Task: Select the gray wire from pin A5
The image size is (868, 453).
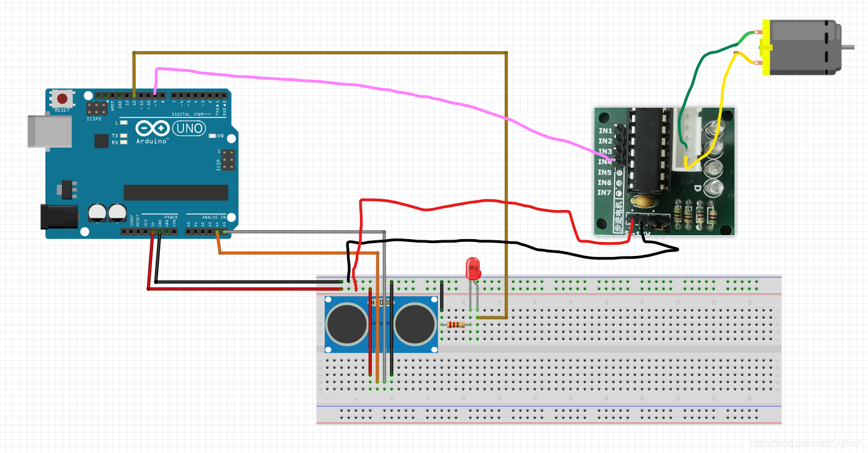Action: 304,231
